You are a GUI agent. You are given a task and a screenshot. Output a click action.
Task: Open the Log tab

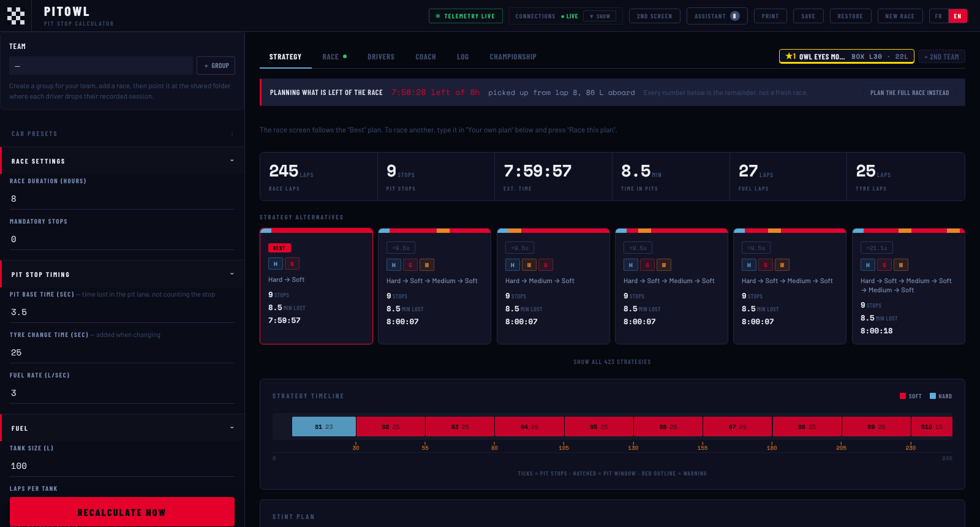pyautogui.click(x=463, y=56)
